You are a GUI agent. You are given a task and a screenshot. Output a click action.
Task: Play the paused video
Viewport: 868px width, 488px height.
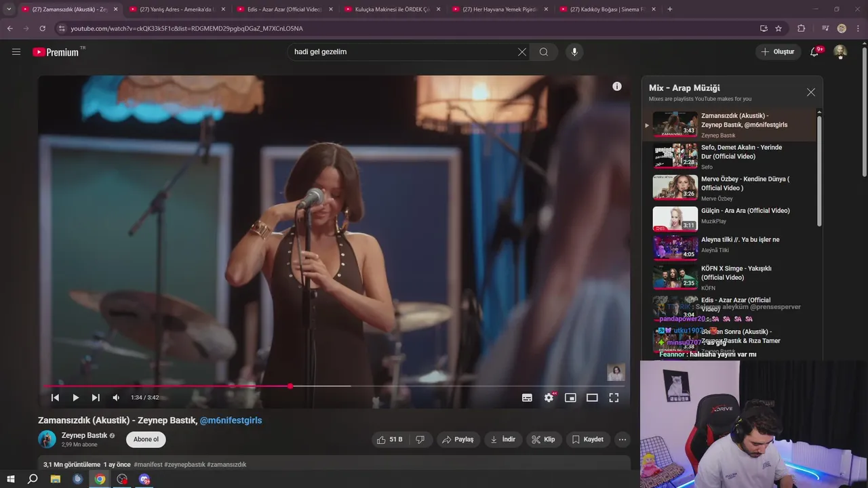point(76,398)
